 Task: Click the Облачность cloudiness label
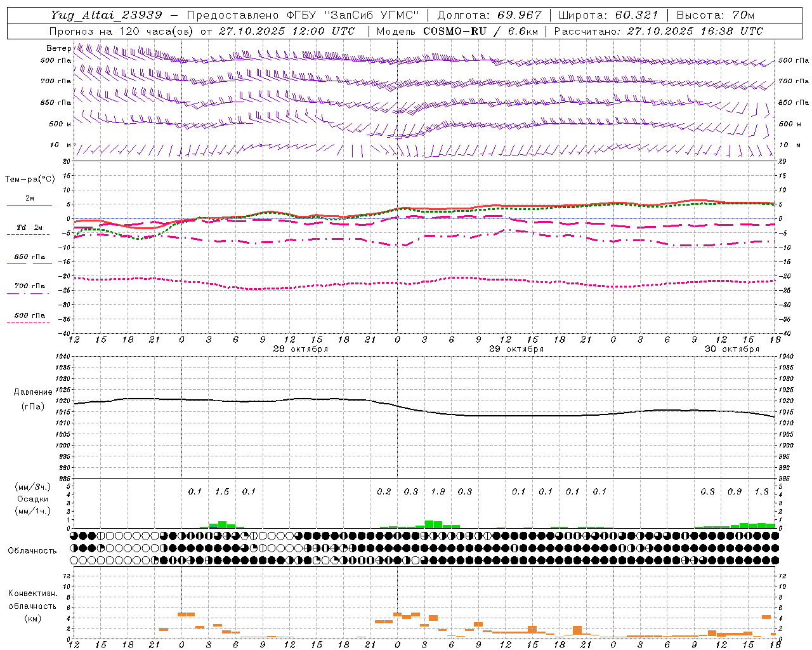[32, 551]
